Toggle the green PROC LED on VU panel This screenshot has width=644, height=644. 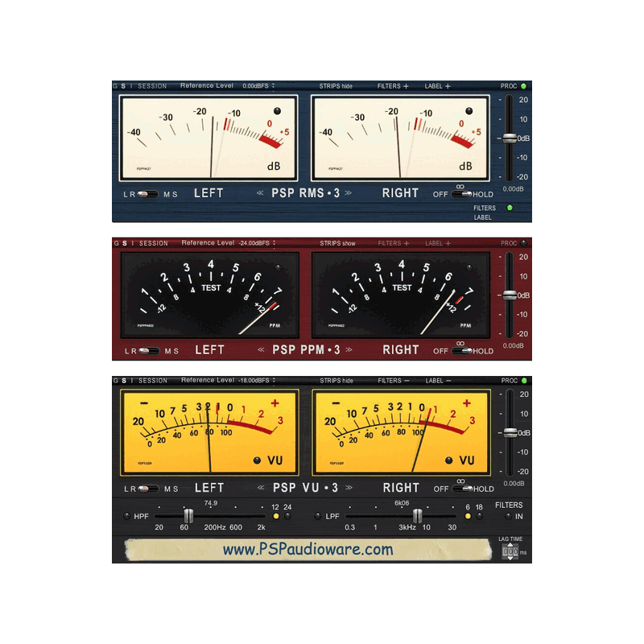coord(524,381)
